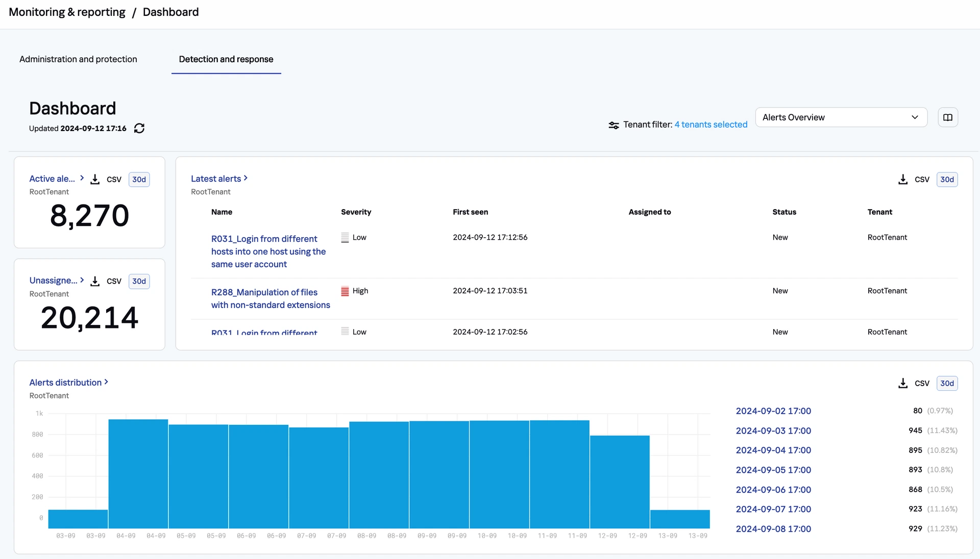Toggle 30d period on Alerts distribution widget
The image size is (980, 559).
point(947,384)
